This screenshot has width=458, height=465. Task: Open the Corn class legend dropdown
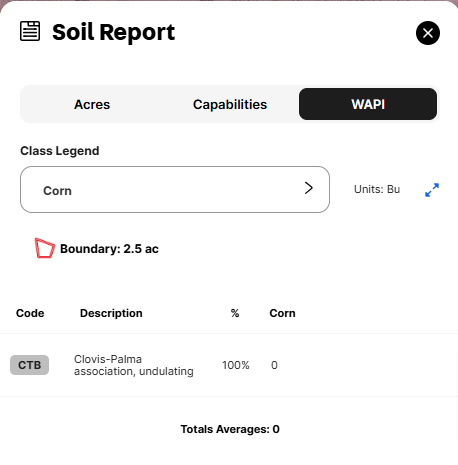tap(175, 190)
